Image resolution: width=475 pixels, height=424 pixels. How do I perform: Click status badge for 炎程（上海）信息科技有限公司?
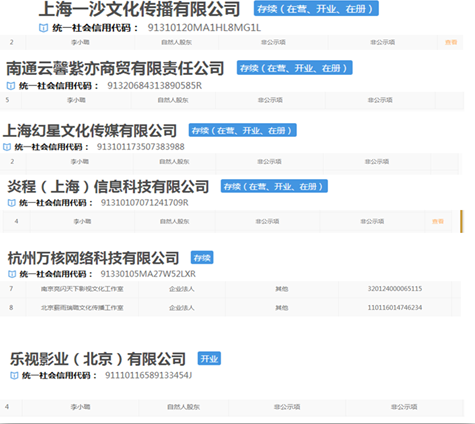[x=274, y=186]
